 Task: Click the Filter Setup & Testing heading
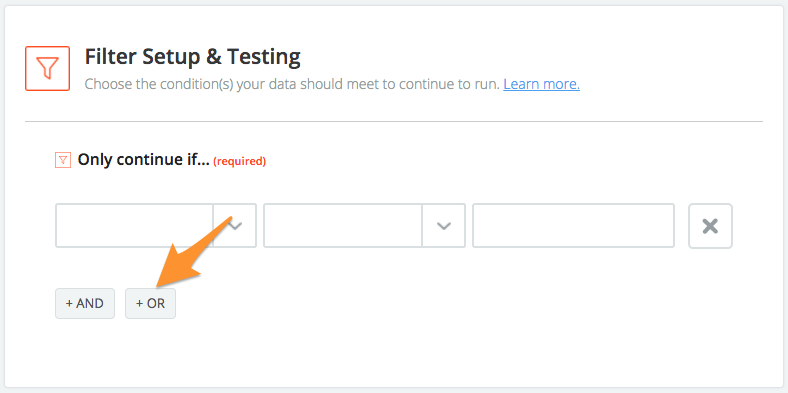click(x=192, y=57)
